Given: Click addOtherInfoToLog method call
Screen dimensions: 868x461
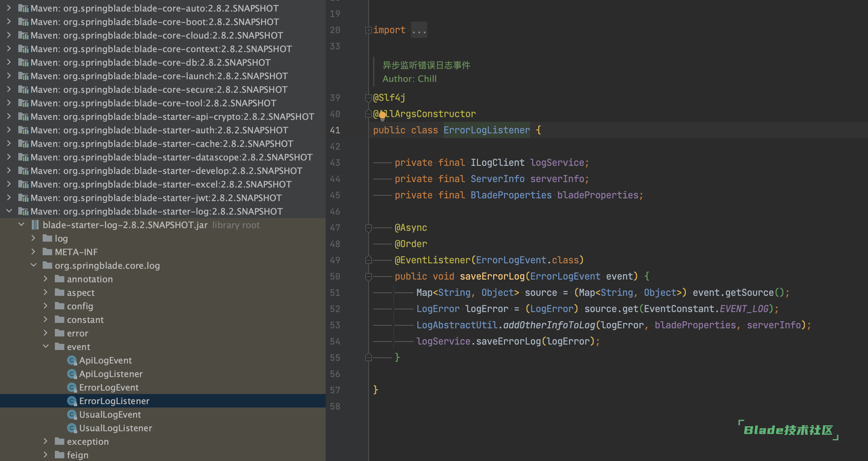Looking at the screenshot, I should pos(549,325).
